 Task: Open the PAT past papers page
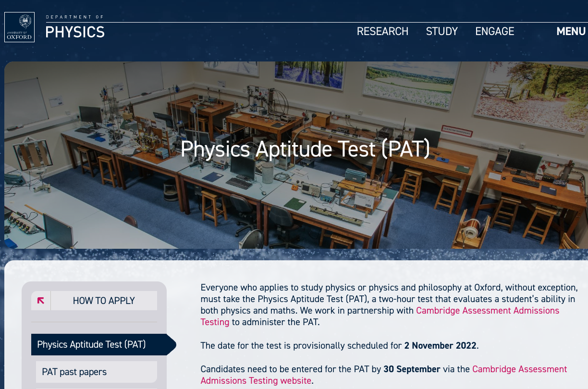coord(74,372)
